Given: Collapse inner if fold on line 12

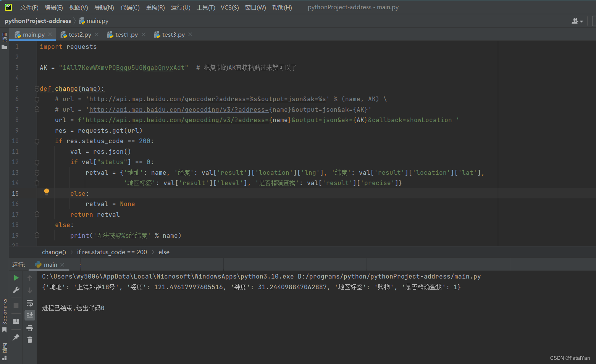Looking at the screenshot, I should (37, 162).
